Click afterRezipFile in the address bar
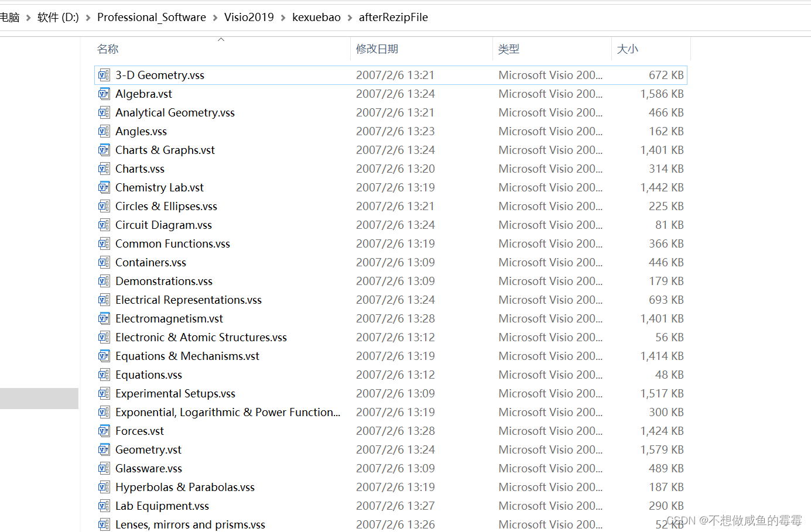Screen dimensions: 811x532 point(393,18)
